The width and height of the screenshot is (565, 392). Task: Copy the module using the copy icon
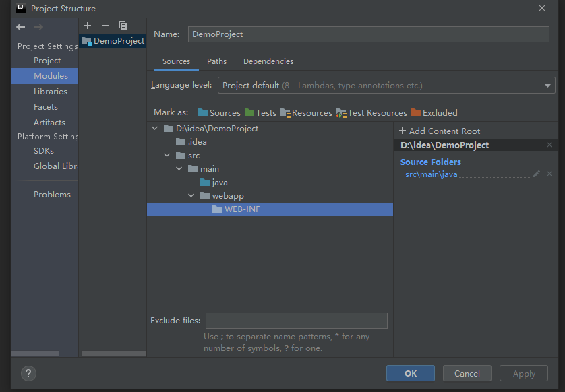(122, 25)
